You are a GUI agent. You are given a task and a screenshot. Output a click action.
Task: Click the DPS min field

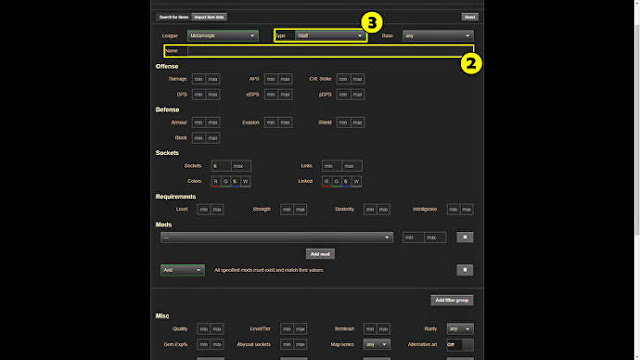point(199,95)
